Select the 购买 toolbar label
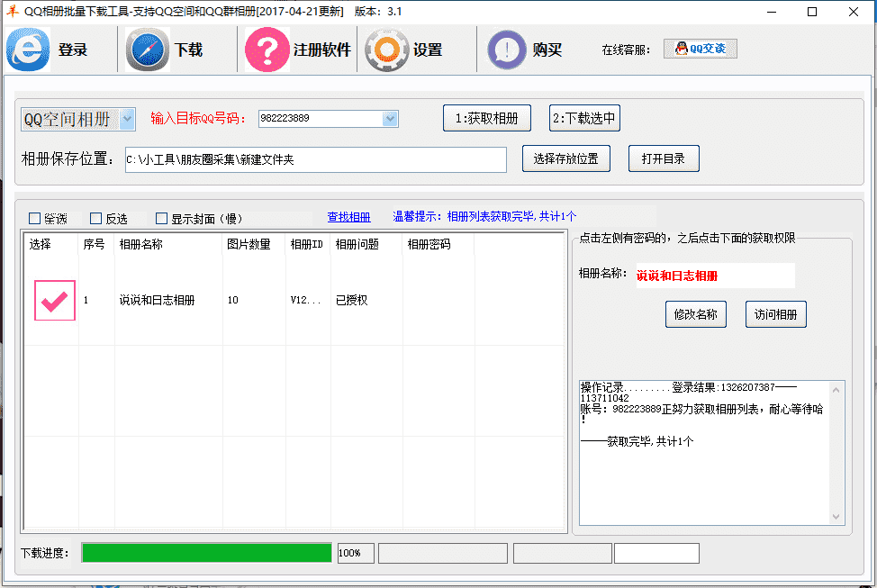 pos(547,50)
